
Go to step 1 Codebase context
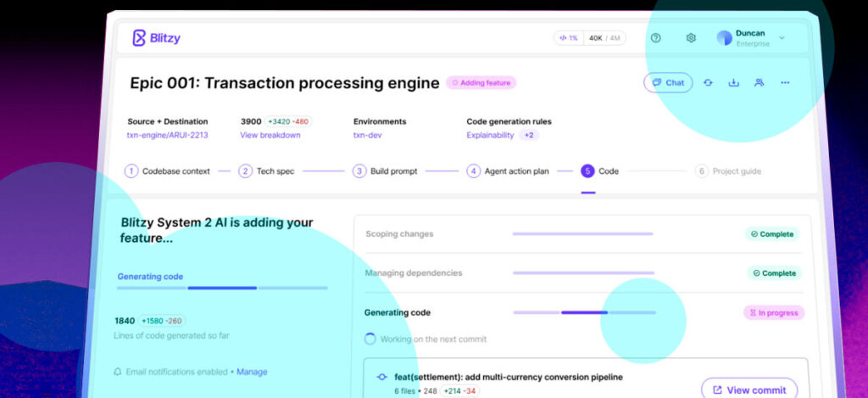(167, 171)
